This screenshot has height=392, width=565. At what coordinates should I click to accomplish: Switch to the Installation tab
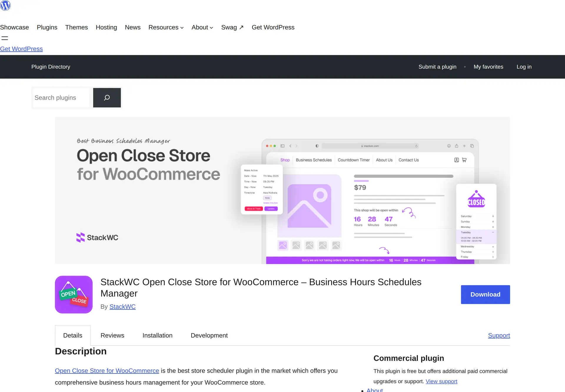coord(157,335)
